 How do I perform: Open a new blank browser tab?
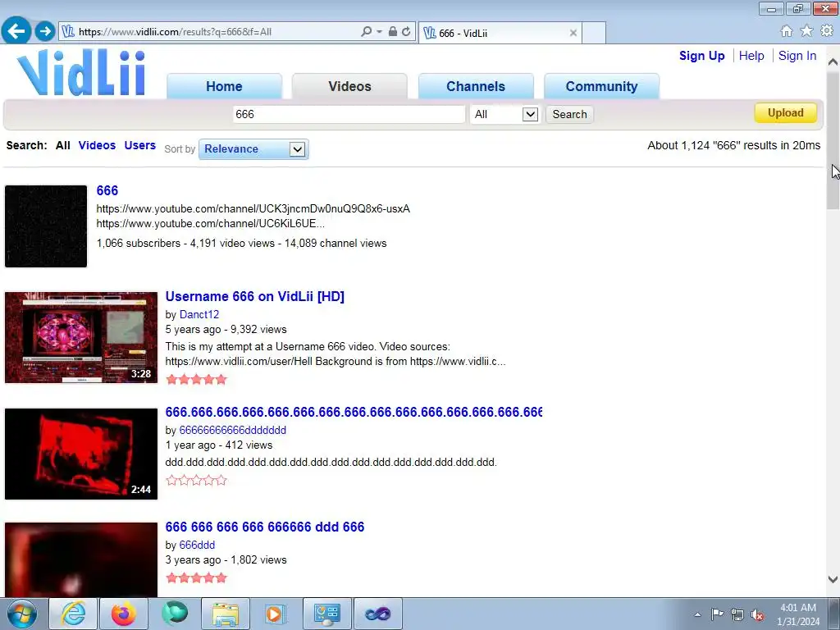click(x=594, y=33)
